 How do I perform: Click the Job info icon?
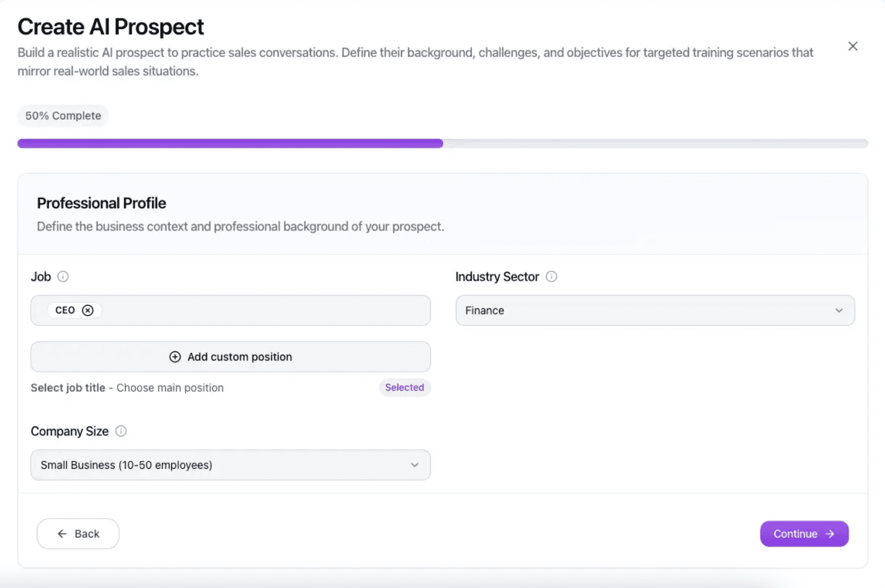click(x=63, y=277)
